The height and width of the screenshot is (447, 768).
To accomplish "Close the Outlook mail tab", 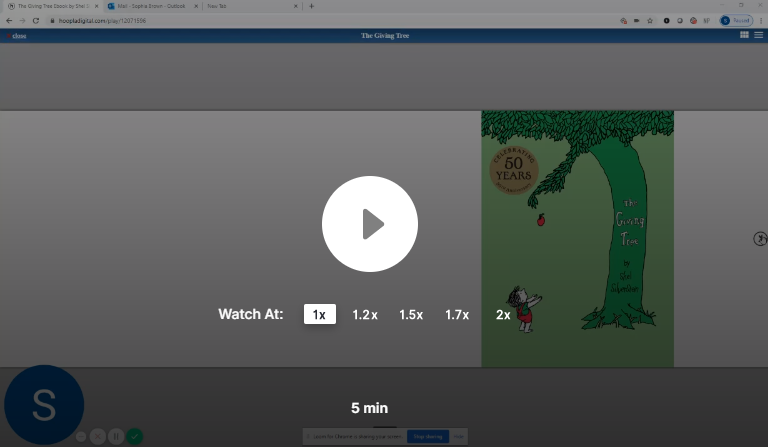I will pos(196,6).
